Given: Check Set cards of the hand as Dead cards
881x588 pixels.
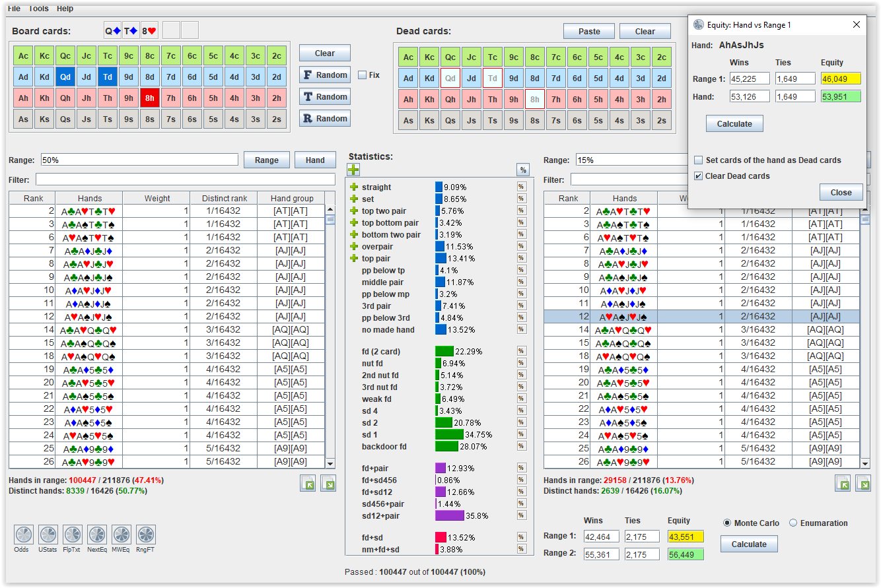Looking at the screenshot, I should 699,160.
